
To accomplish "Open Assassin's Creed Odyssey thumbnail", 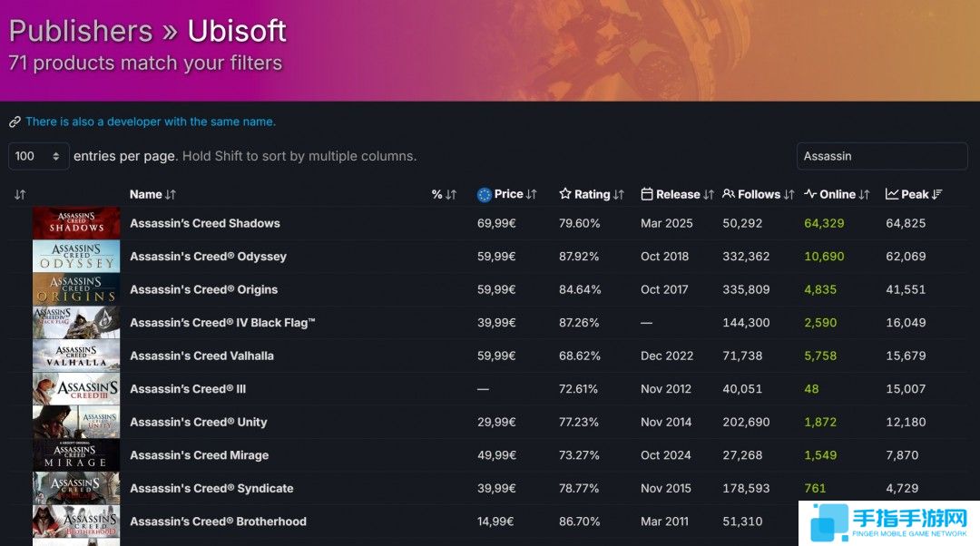I will pyautogui.click(x=76, y=256).
